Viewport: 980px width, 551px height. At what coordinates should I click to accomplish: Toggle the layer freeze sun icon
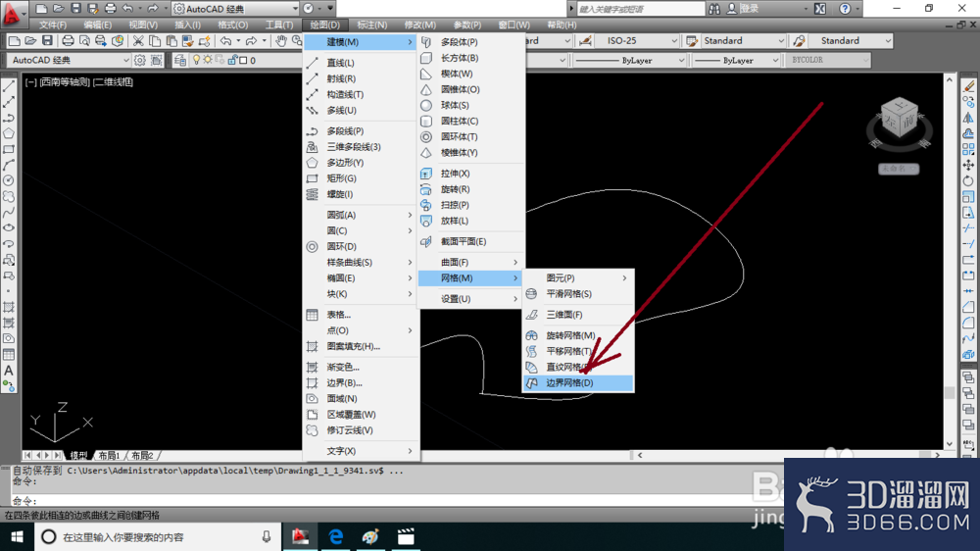pos(208,60)
